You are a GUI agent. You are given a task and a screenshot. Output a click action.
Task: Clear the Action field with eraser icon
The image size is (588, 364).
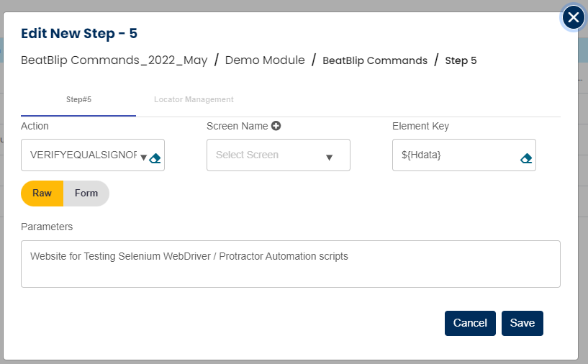tap(155, 158)
